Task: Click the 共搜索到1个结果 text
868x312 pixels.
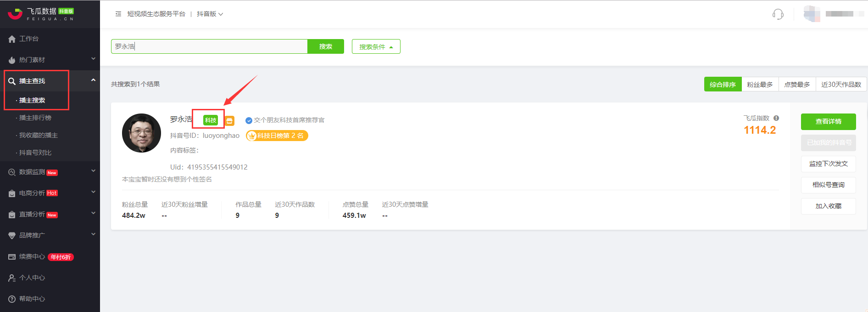Action: pyautogui.click(x=135, y=84)
